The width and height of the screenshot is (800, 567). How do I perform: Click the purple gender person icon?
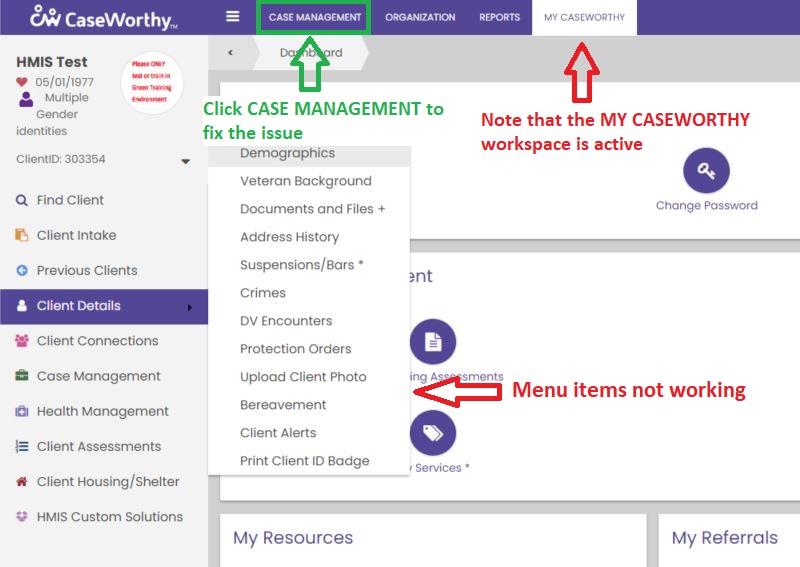26,99
